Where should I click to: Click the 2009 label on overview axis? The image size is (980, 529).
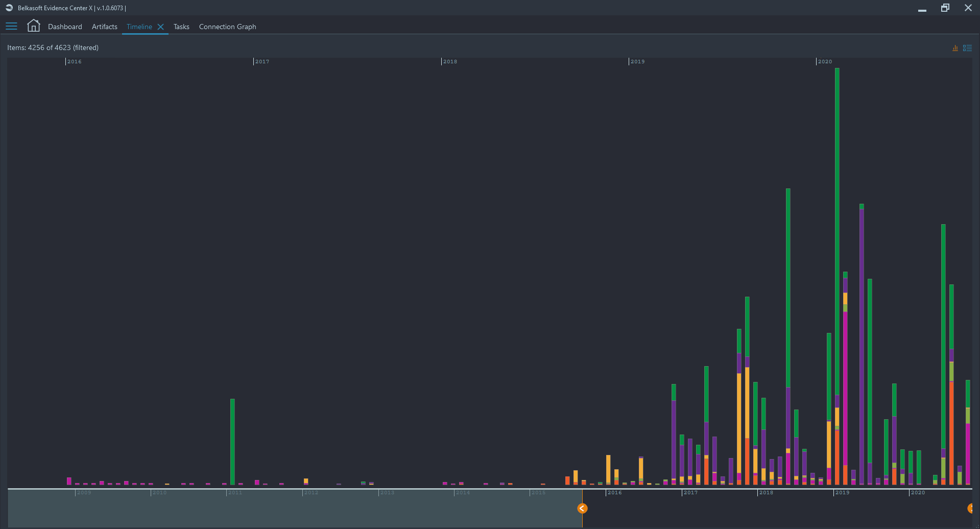pyautogui.click(x=84, y=493)
